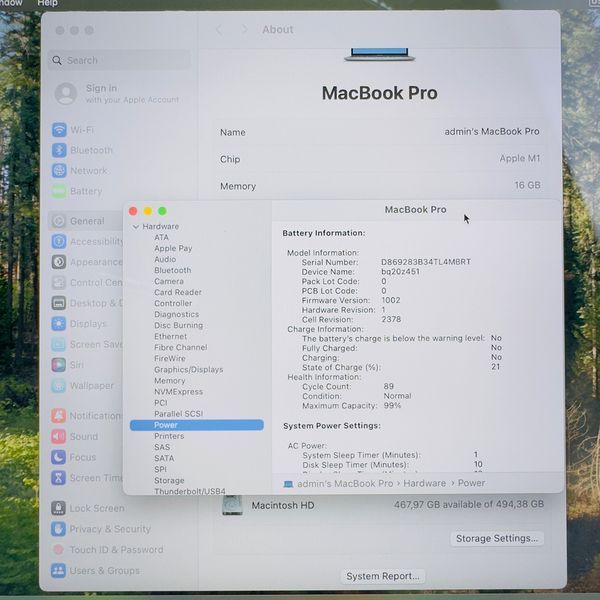The image size is (600, 600).
Task: Click the battery serial number D869283B34TL4MBRT
Action: click(x=426, y=262)
